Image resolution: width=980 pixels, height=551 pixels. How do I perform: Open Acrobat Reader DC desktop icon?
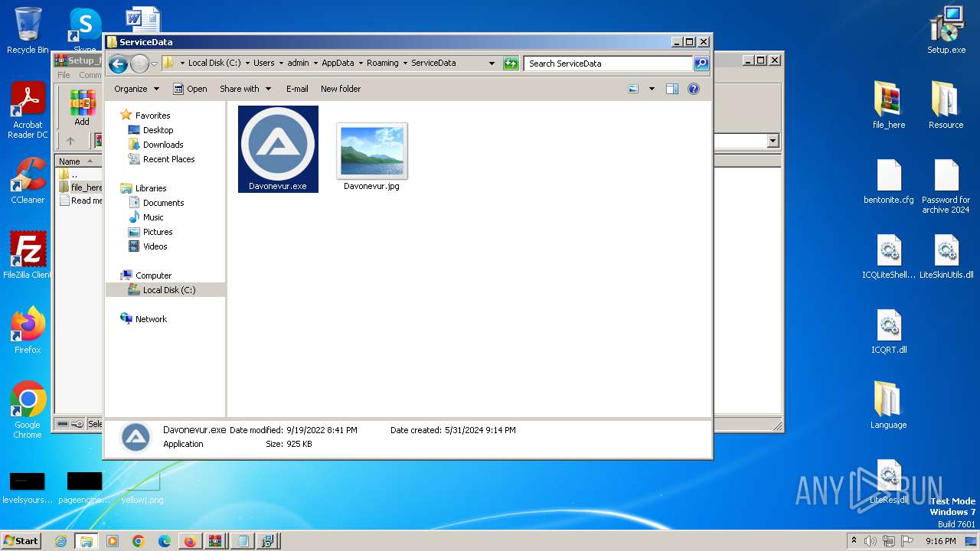point(28,110)
